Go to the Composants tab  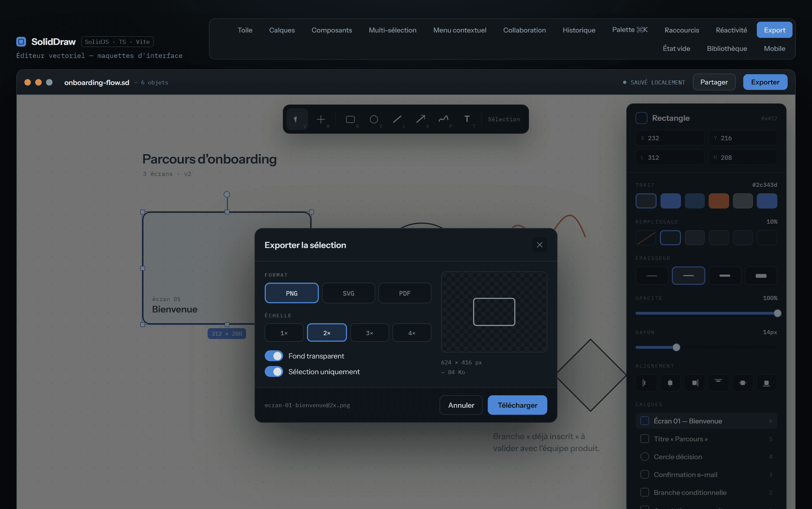click(332, 30)
